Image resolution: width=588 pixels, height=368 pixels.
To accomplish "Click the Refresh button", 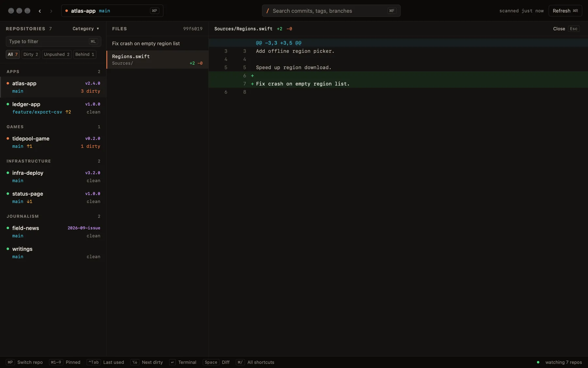I will (565, 11).
